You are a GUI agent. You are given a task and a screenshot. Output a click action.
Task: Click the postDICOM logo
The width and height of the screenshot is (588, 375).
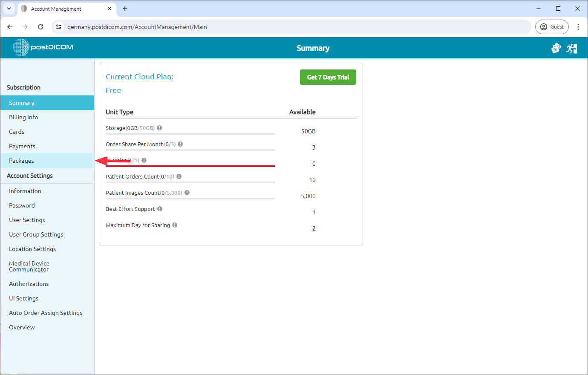43,48
